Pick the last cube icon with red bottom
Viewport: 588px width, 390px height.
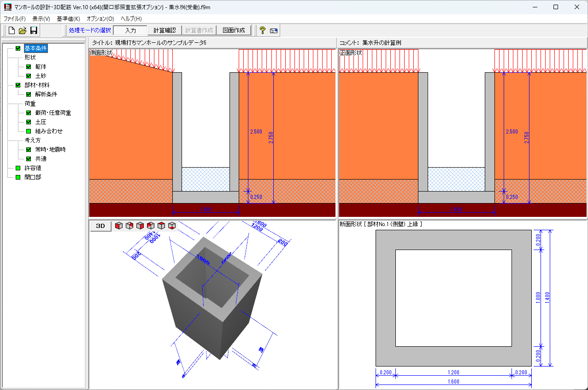(172, 226)
